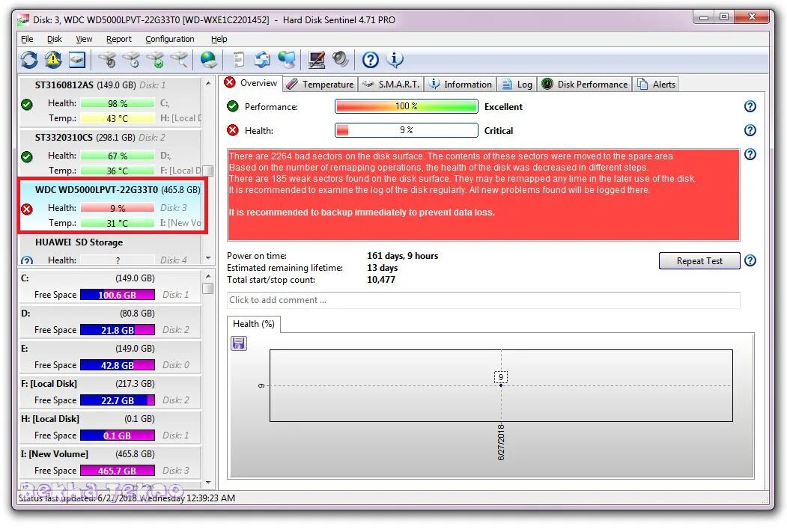
Task: Click the toolbar help question mark icon
Action: [371, 60]
